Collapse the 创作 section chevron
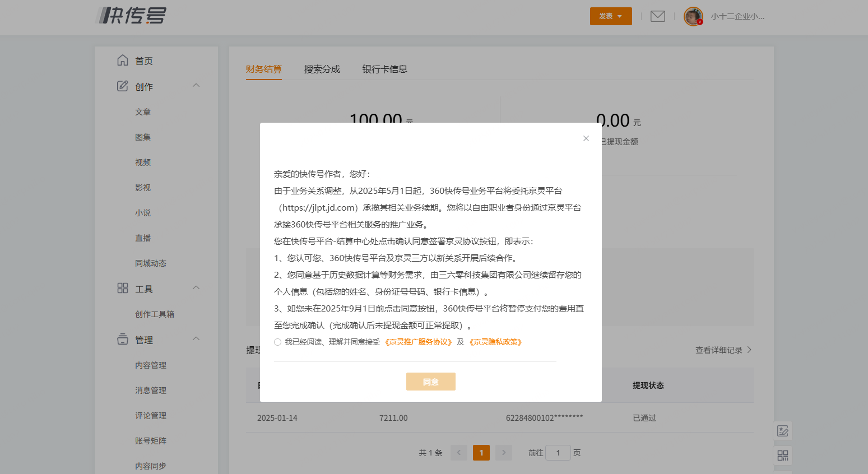Viewport: 868px width, 474px height. (196, 85)
